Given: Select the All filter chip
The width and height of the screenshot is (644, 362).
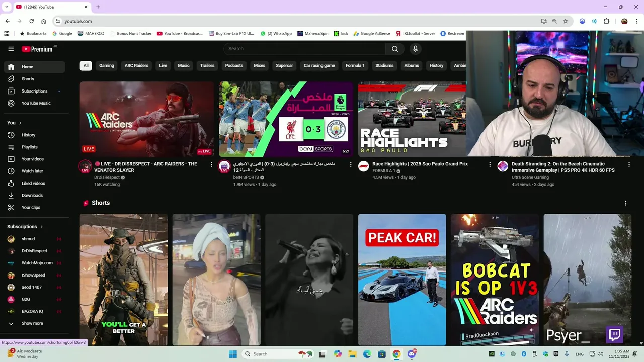Looking at the screenshot, I should coord(86,65).
